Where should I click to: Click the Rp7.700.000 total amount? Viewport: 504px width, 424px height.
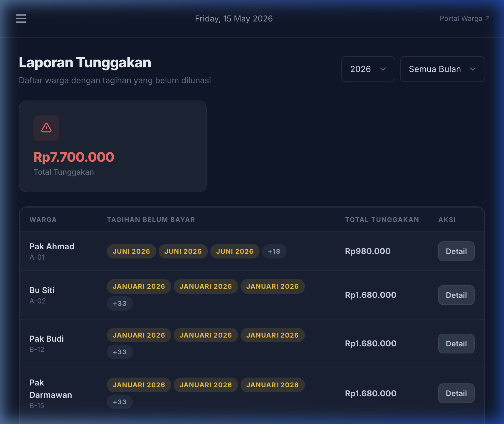click(x=74, y=157)
